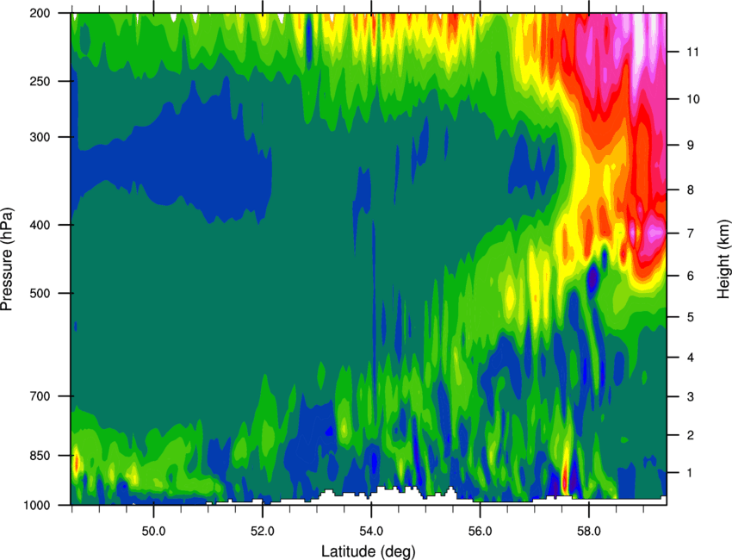The image size is (732, 560).
Task: Pick the 4 km height label
Action: [x=691, y=358]
